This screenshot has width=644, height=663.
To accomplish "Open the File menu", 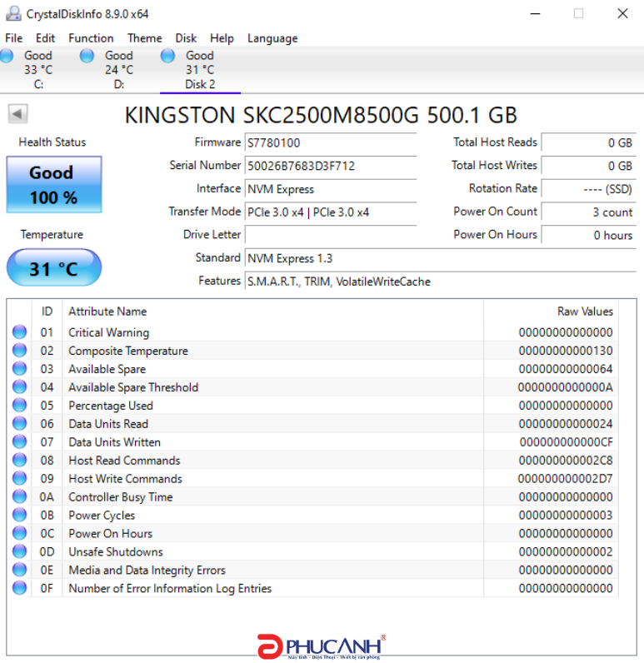I will click(13, 38).
